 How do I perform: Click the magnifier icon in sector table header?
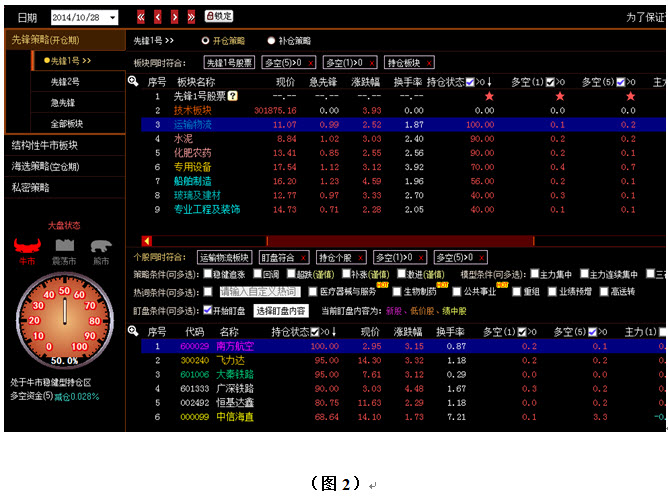pos(133,80)
